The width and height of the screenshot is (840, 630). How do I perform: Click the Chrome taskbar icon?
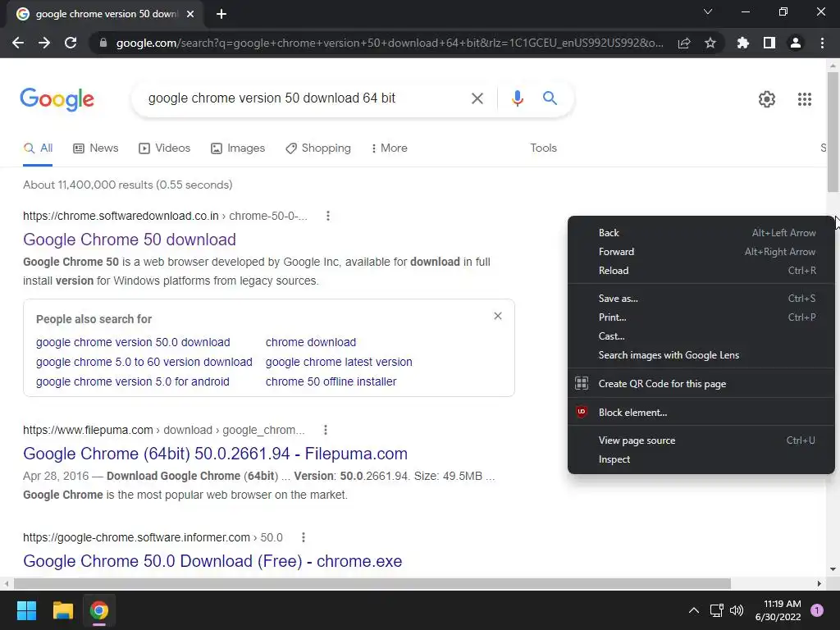99,610
